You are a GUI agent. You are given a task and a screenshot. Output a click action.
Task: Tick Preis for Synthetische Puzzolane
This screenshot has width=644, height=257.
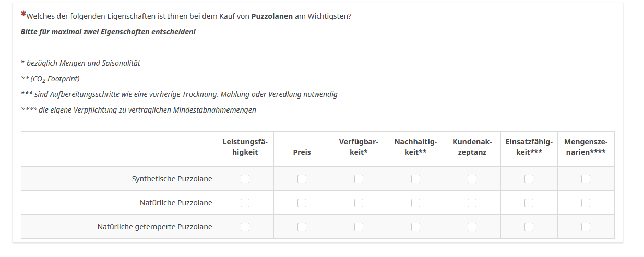pyautogui.click(x=302, y=179)
